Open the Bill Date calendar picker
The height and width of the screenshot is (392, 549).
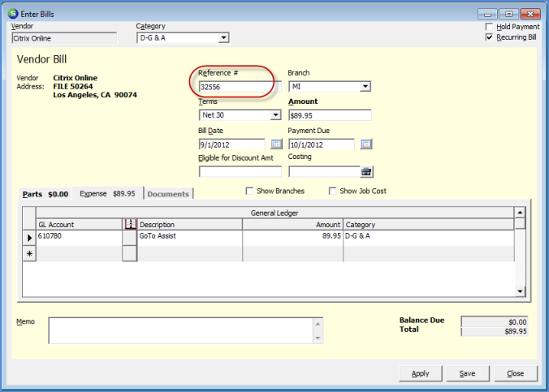[276, 144]
